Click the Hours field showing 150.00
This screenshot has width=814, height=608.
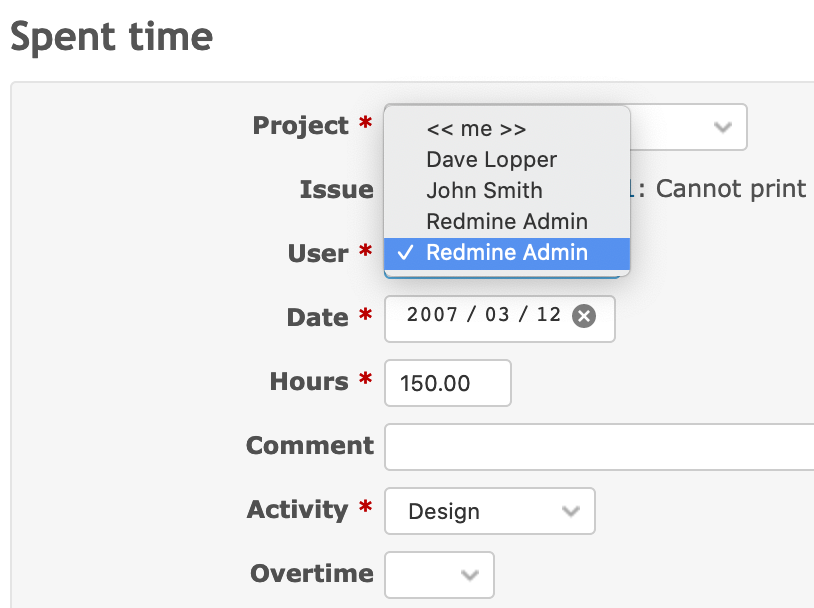pyautogui.click(x=447, y=383)
